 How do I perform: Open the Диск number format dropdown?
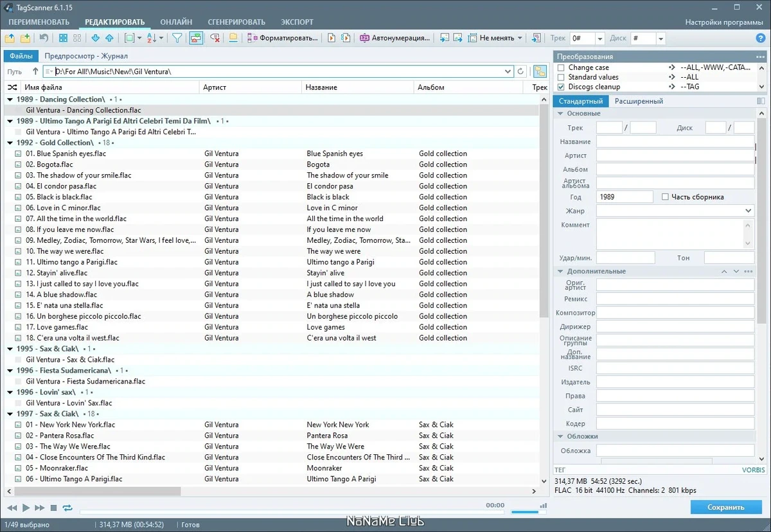(660, 39)
